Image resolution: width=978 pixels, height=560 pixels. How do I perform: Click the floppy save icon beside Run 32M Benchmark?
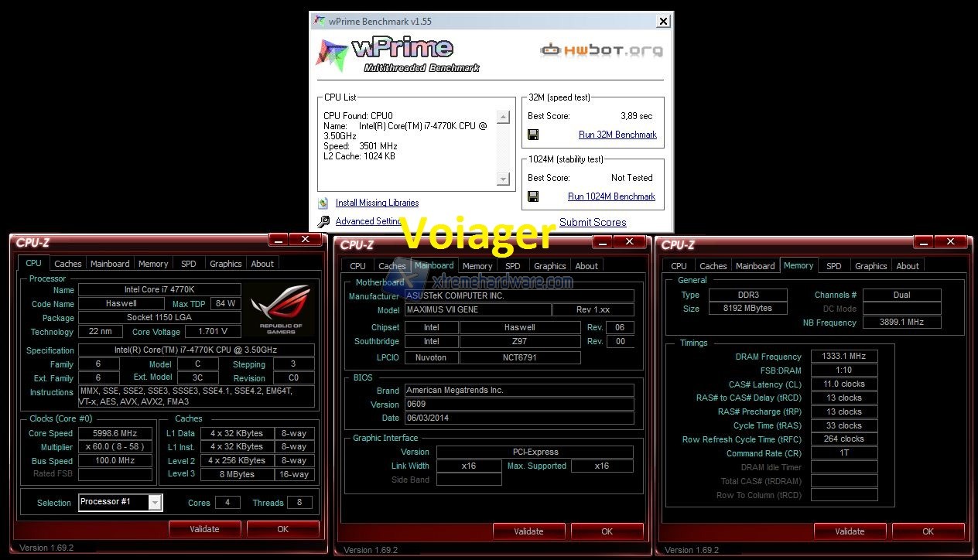coord(533,135)
